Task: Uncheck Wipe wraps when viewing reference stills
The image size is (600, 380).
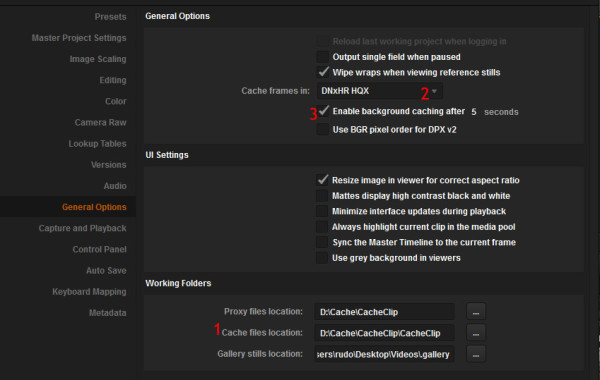Action: click(x=323, y=72)
